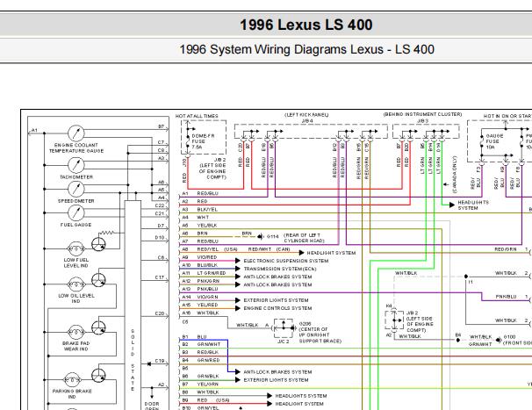Click the "(CANADA ONLY)" vertical note

455,175
